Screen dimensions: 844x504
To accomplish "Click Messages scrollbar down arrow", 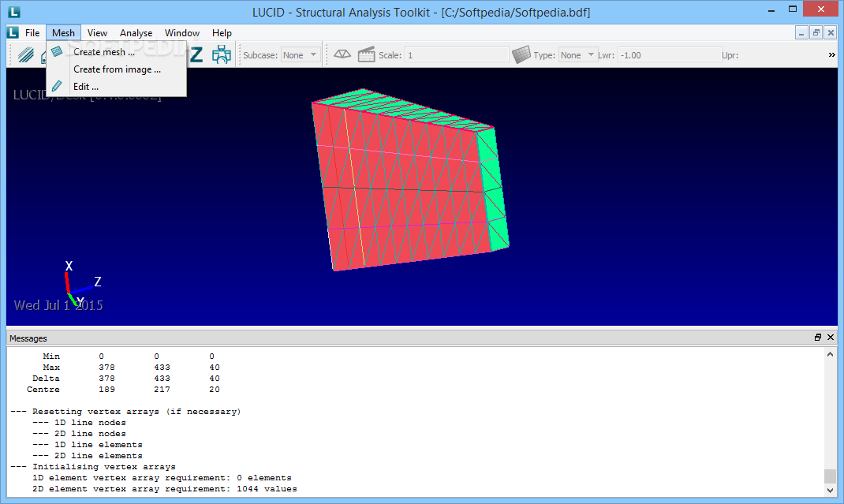I will [830, 490].
